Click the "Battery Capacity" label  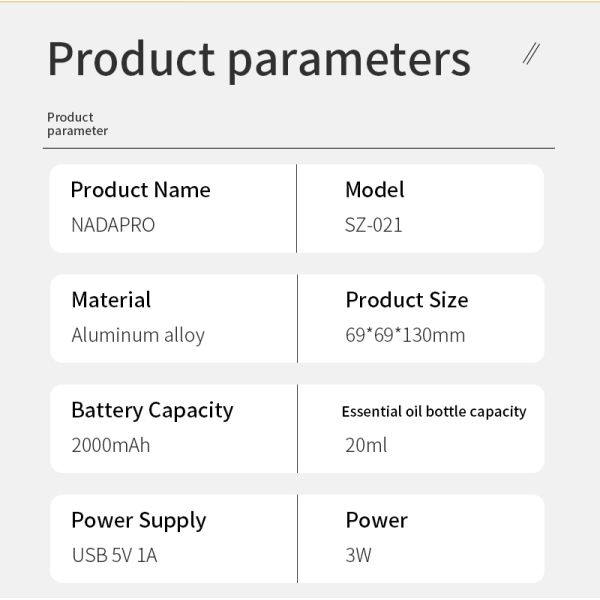152,410
